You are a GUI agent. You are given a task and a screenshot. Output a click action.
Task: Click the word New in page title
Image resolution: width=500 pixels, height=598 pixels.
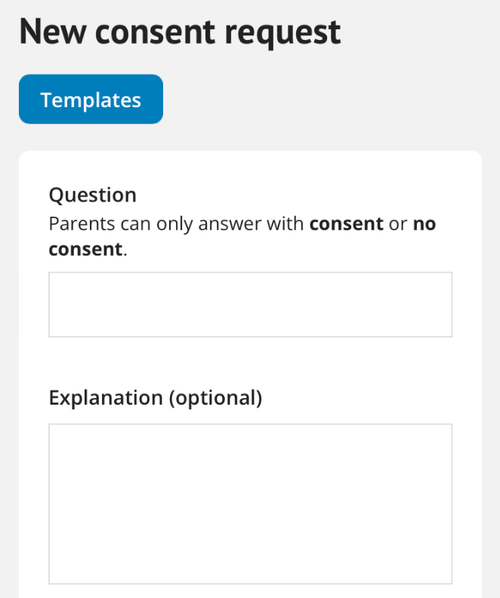point(53,32)
